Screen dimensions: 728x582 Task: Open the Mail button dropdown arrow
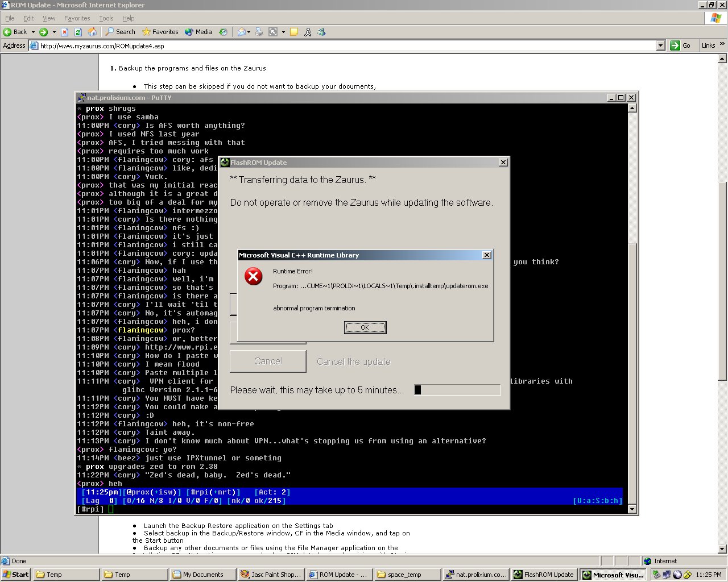click(x=249, y=32)
